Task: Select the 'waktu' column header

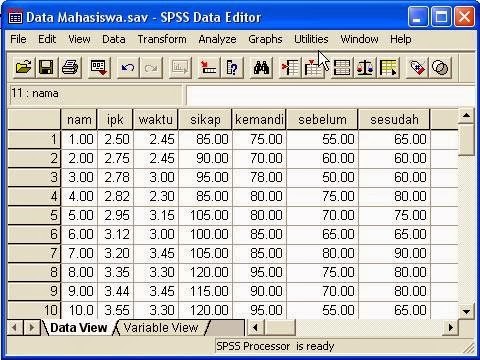Action: click(x=156, y=119)
